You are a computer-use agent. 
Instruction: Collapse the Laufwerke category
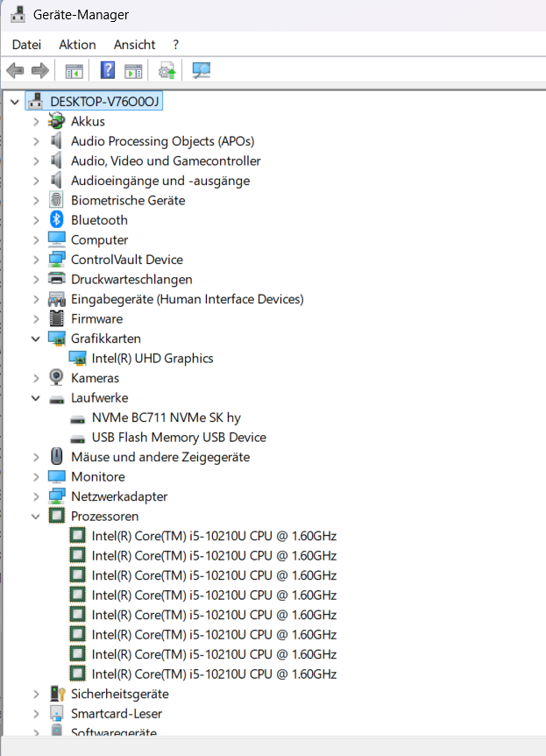(x=36, y=398)
